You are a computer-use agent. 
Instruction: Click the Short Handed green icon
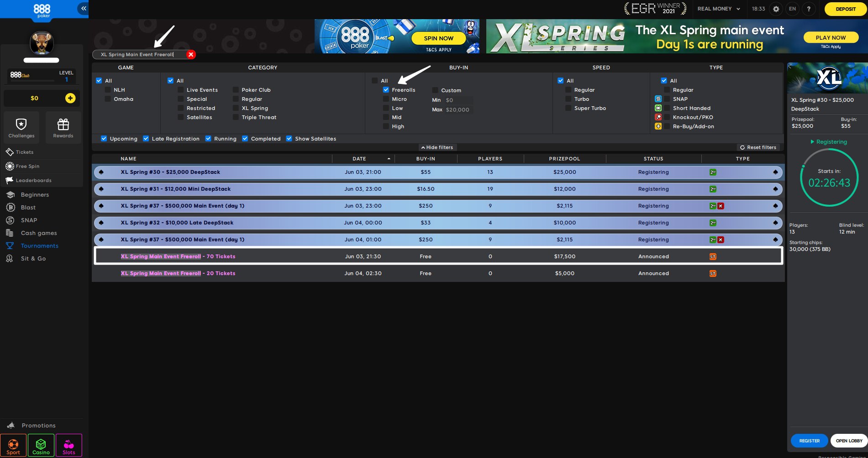point(658,108)
